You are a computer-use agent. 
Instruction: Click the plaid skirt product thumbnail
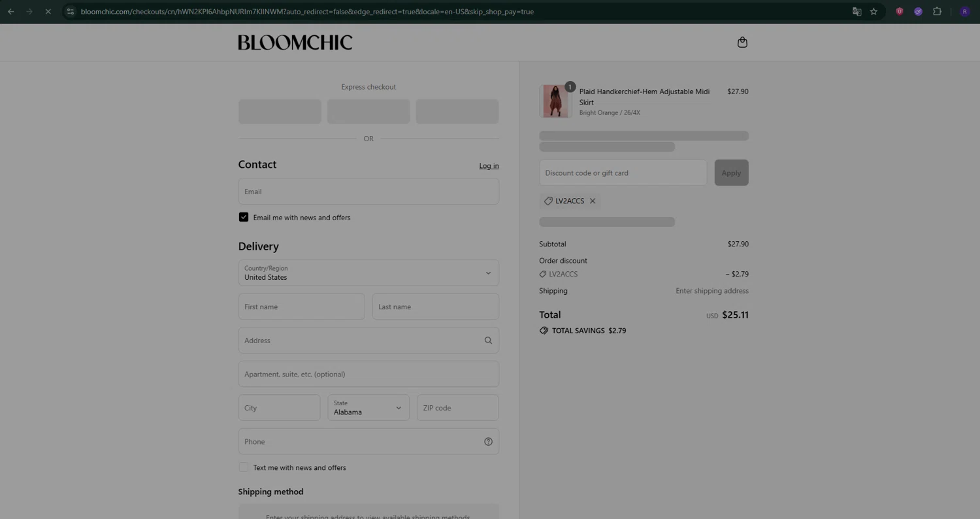[x=555, y=101]
